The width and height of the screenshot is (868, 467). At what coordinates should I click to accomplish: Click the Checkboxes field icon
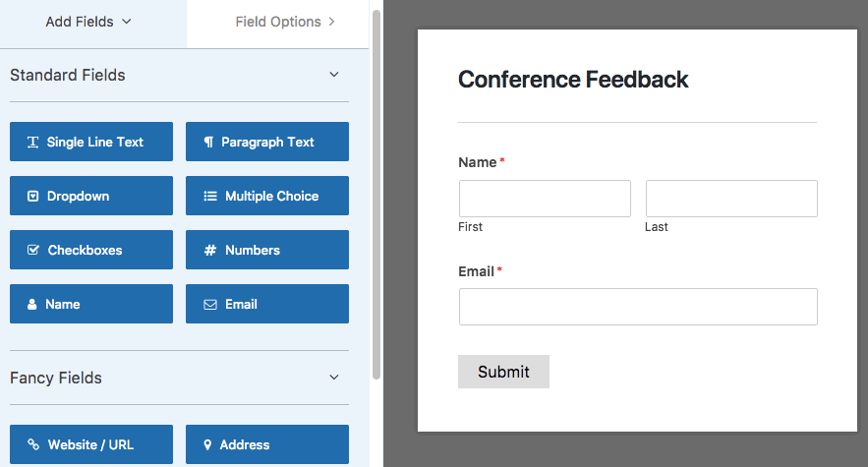(33, 250)
